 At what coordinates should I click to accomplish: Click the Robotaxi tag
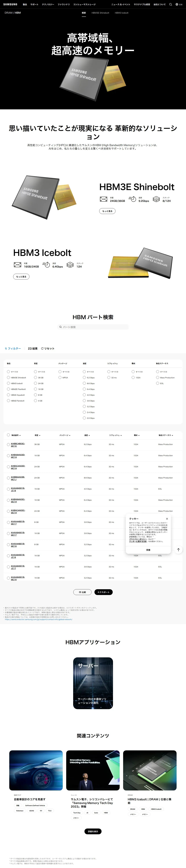click(20, 810)
